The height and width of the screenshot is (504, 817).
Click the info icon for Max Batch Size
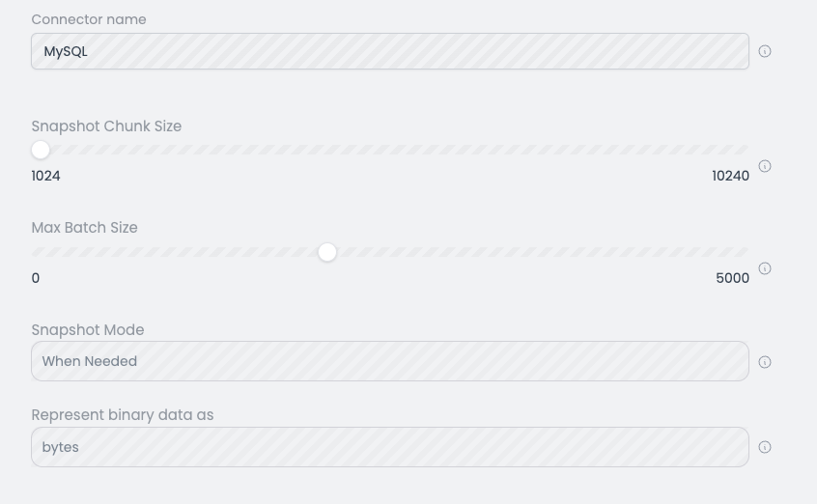(765, 268)
